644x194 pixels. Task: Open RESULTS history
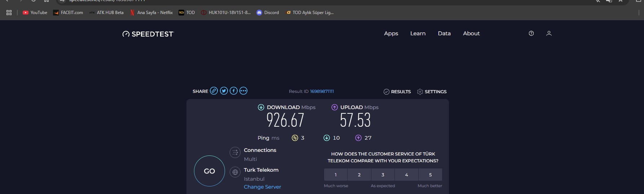(397, 92)
